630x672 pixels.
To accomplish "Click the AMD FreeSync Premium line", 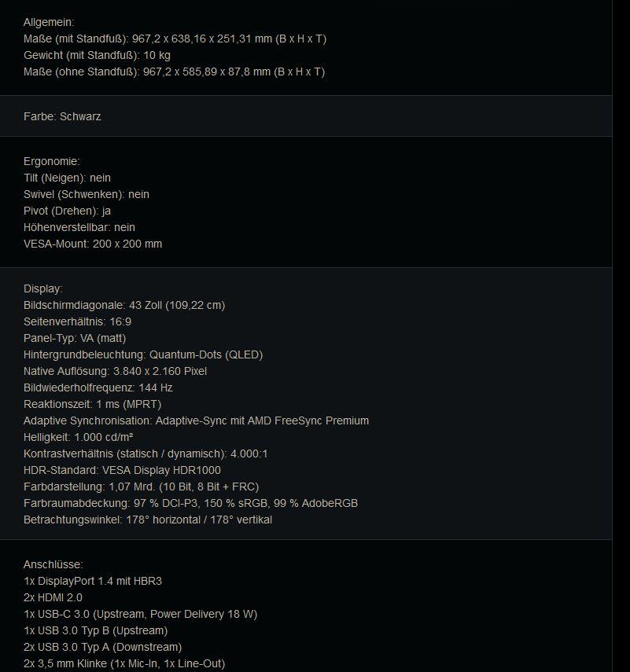I will [196, 420].
